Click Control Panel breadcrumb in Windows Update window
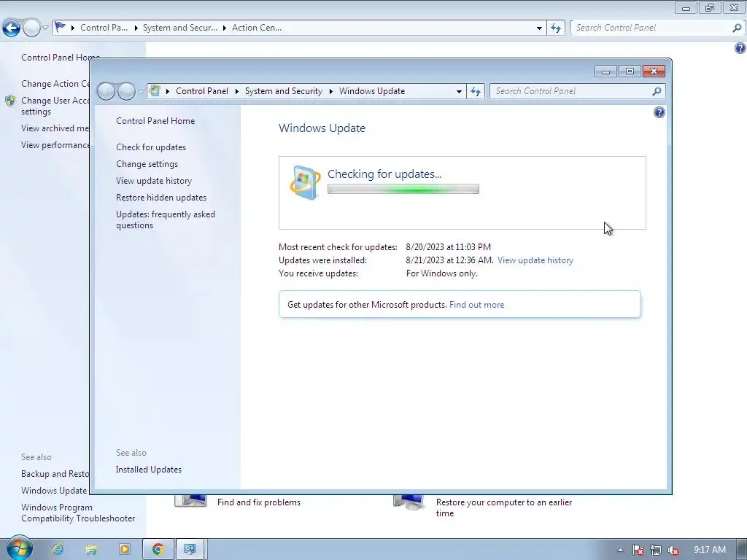The height and width of the screenshot is (560, 747). 202,91
